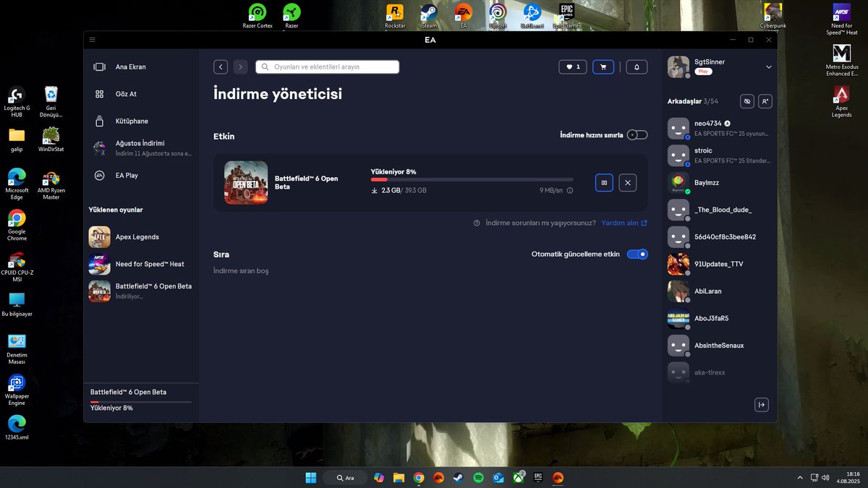This screenshot has width=868, height=488.
Task: Click the download progress bar at 8%
Action: (x=472, y=179)
